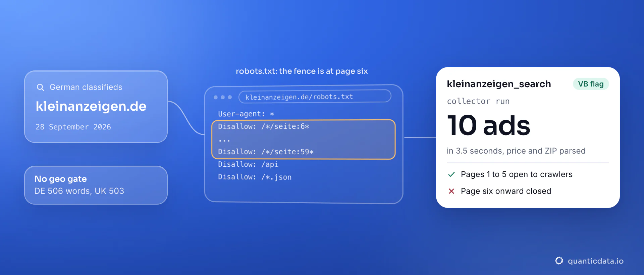Image resolution: width=644 pixels, height=275 pixels.
Task: Click the kleinanzeigen_search title
Action: pyautogui.click(x=499, y=84)
